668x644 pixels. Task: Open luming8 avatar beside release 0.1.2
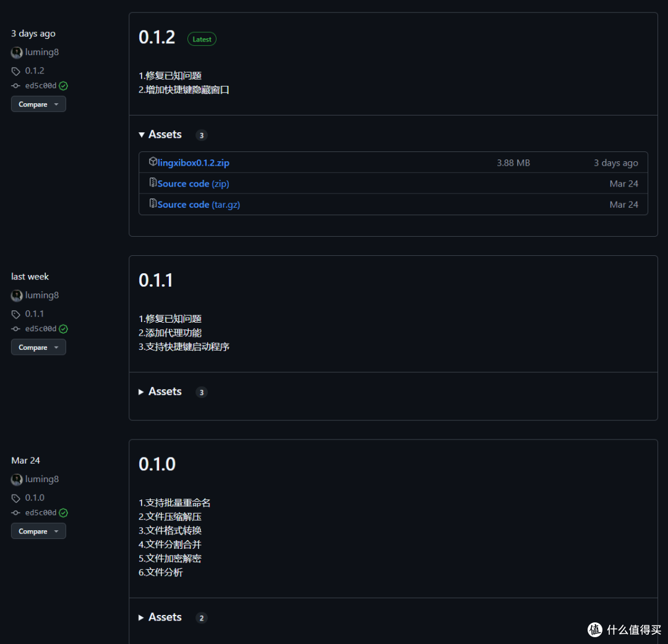(17, 53)
